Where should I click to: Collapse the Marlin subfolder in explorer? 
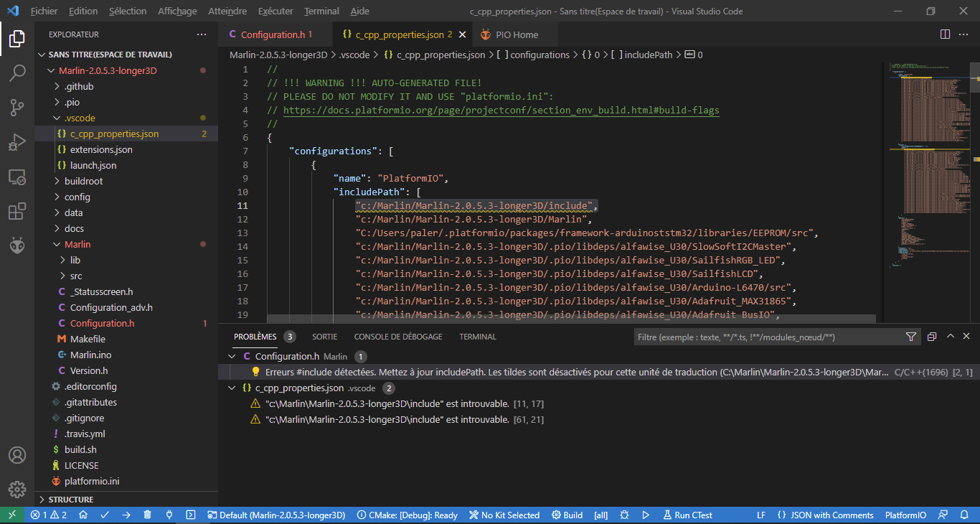pos(57,245)
